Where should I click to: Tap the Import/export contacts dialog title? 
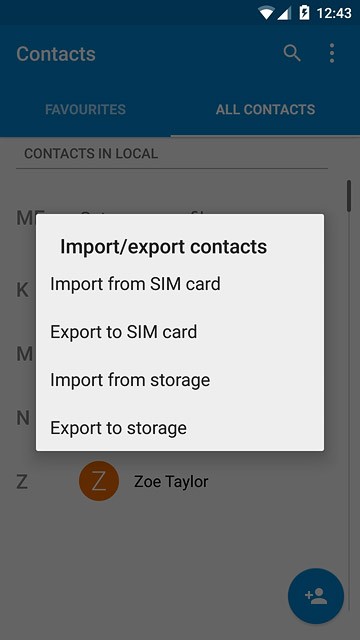coord(163,247)
